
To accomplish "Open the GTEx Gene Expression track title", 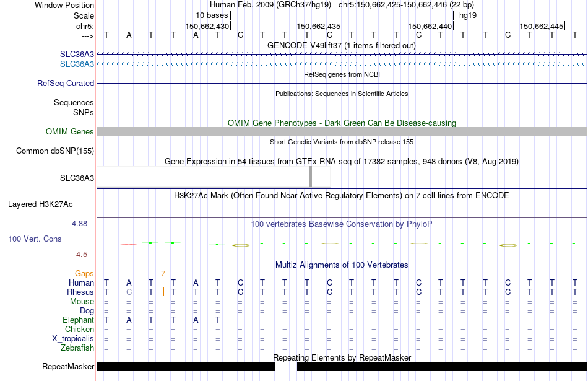I will pyautogui.click(x=341, y=162).
